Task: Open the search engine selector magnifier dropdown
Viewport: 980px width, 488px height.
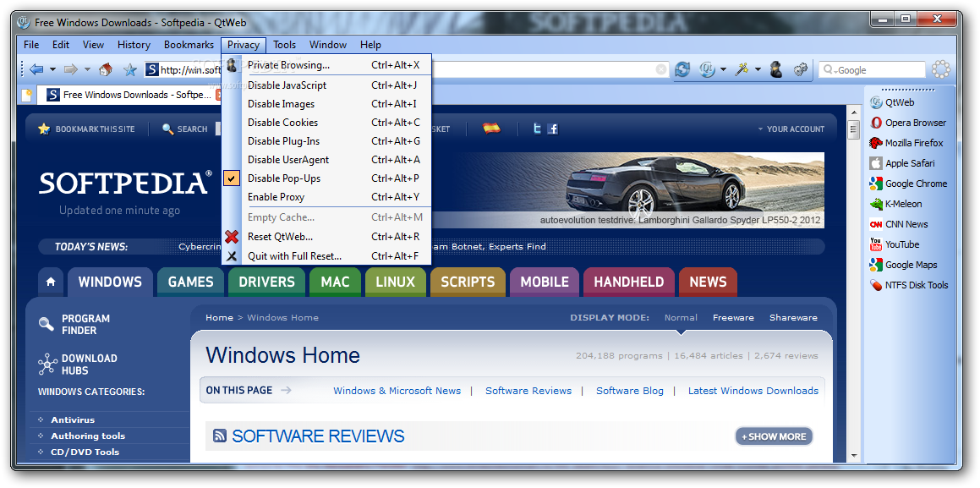Action: (829, 70)
